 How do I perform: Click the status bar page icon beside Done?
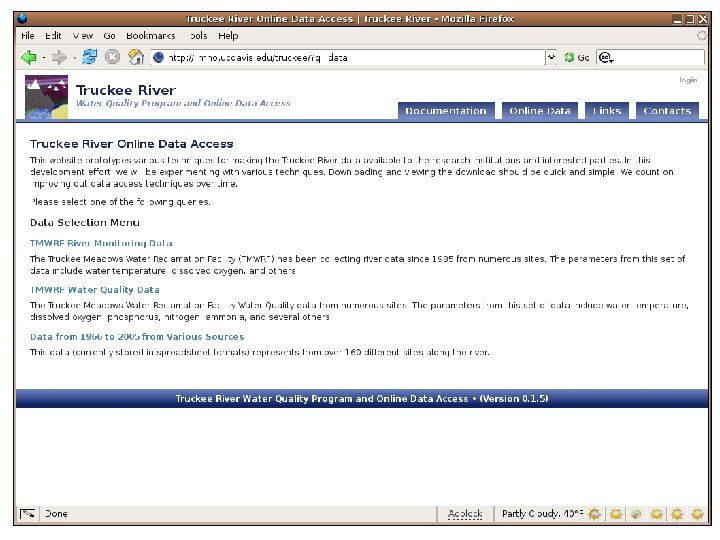pyautogui.click(x=28, y=513)
